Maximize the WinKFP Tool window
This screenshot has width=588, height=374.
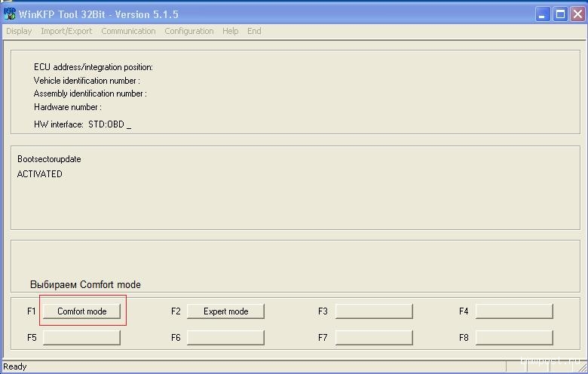[560, 14]
